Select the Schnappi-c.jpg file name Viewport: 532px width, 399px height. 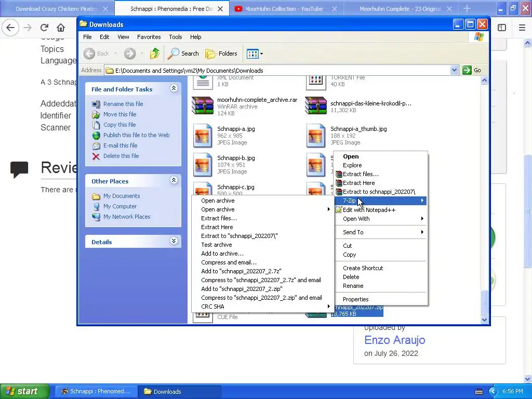235,187
